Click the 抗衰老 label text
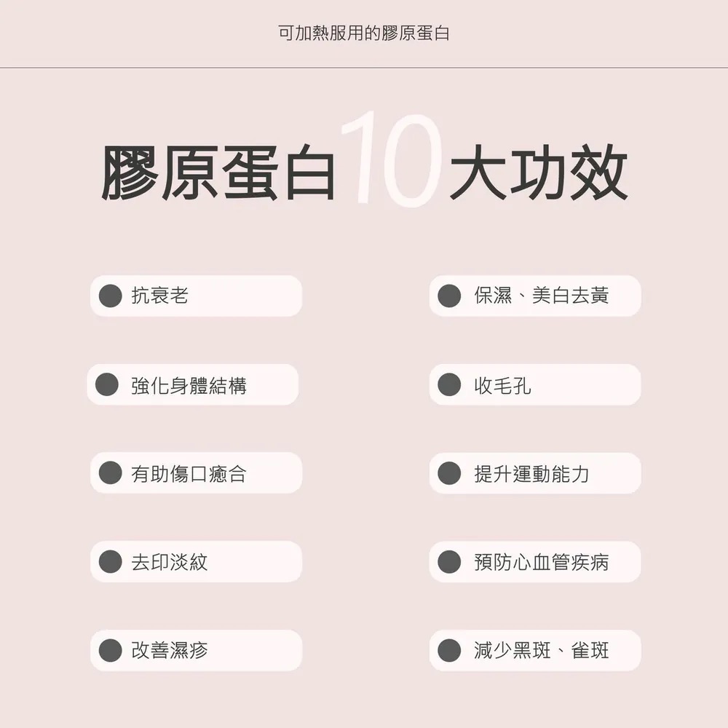This screenshot has width=728, height=728. point(159,296)
